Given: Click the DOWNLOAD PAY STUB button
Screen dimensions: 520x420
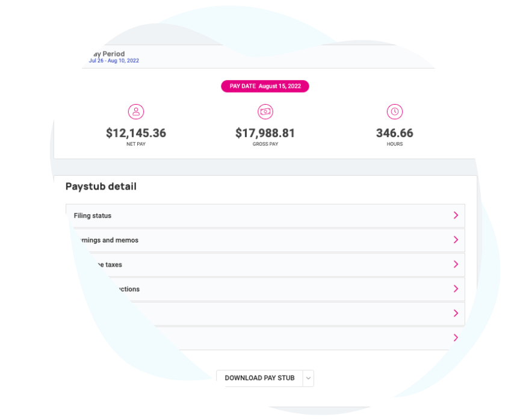Looking at the screenshot, I should tap(259, 378).
